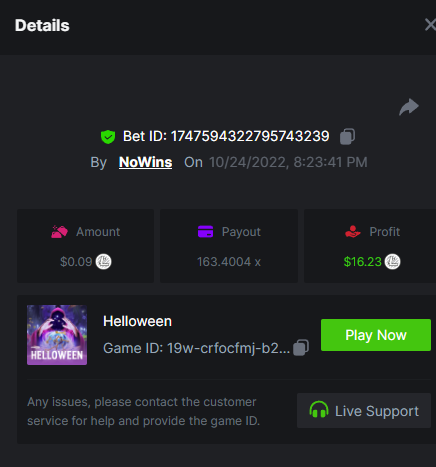The image size is (436, 467).
Task: Open Live Support chat
Action: pos(364,411)
